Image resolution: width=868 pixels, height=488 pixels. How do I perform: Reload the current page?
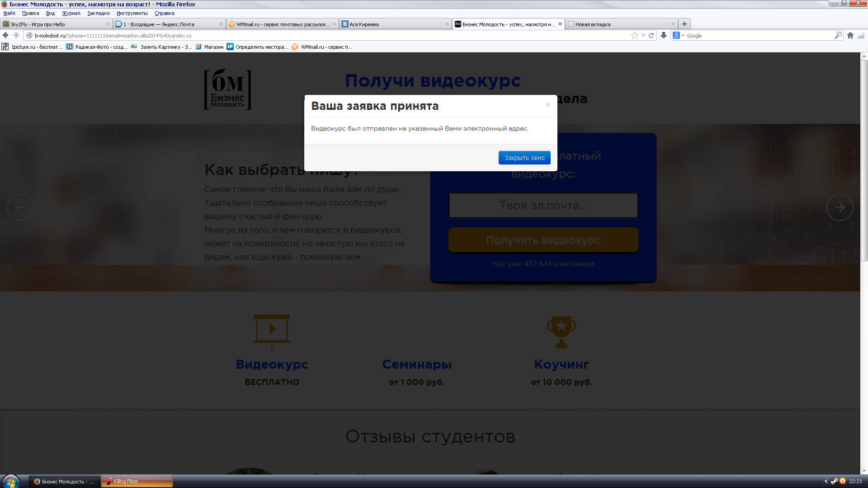point(651,35)
